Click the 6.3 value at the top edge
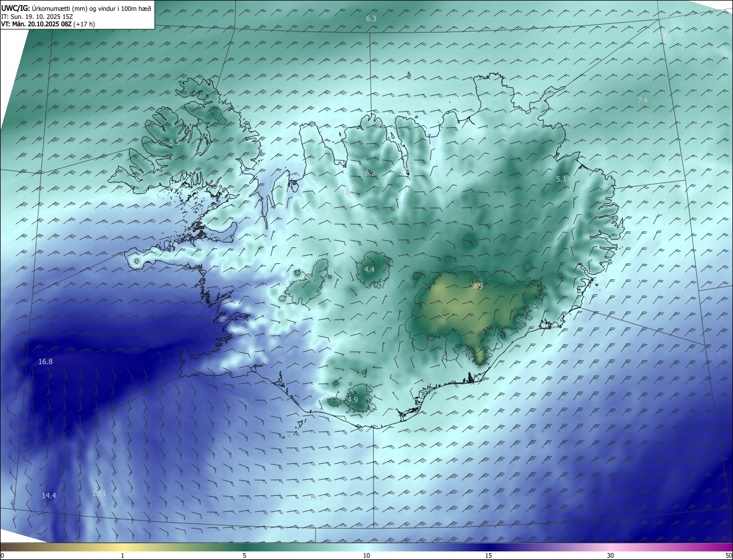733x560 pixels. coord(371,18)
